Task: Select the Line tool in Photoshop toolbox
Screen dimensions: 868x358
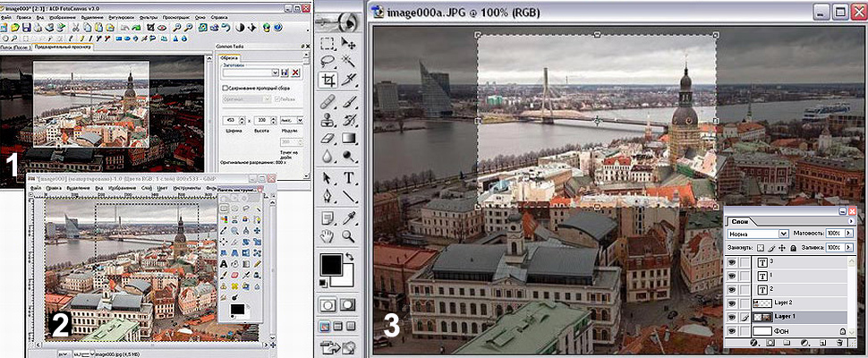Action: click(x=348, y=196)
